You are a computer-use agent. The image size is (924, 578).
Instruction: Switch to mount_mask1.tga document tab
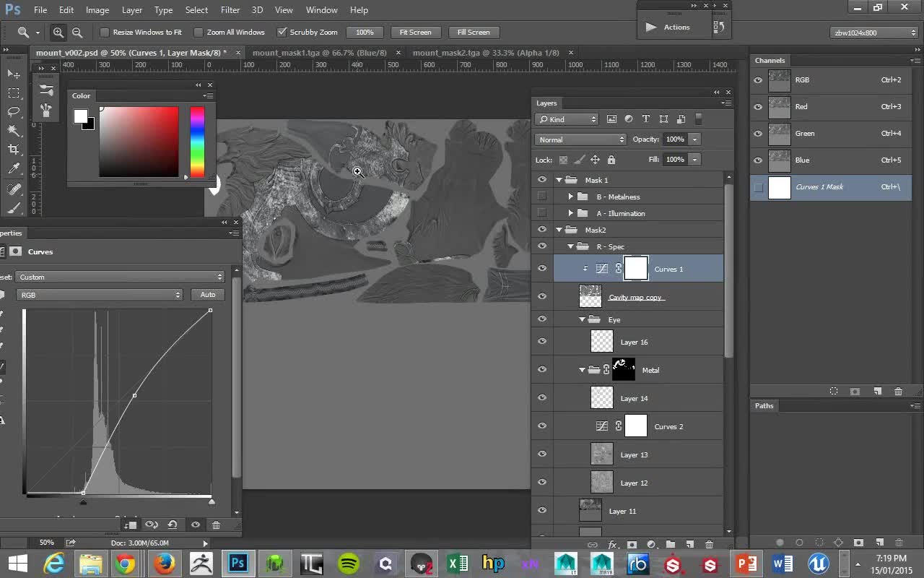coord(319,53)
